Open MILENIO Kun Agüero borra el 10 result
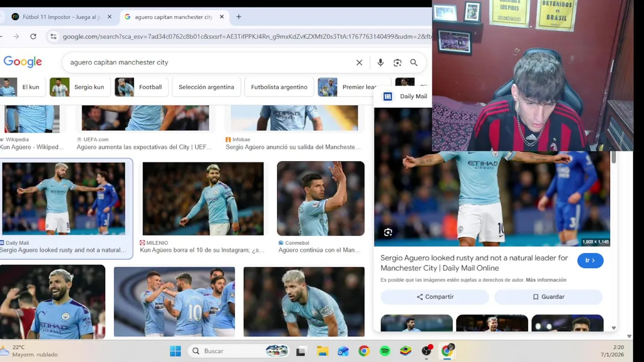Viewport: 644px width, 362px height. (x=202, y=250)
